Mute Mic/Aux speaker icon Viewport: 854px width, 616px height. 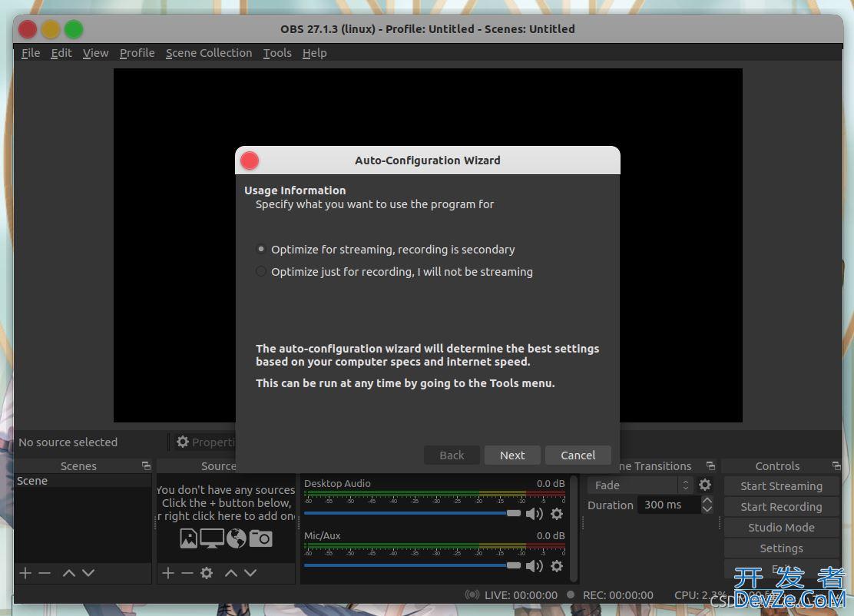coord(535,566)
